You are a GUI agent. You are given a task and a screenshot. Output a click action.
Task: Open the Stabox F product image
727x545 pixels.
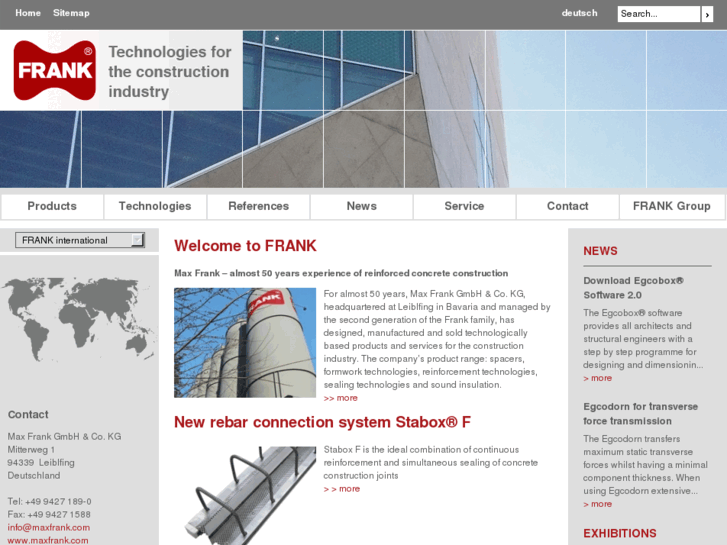(x=249, y=495)
